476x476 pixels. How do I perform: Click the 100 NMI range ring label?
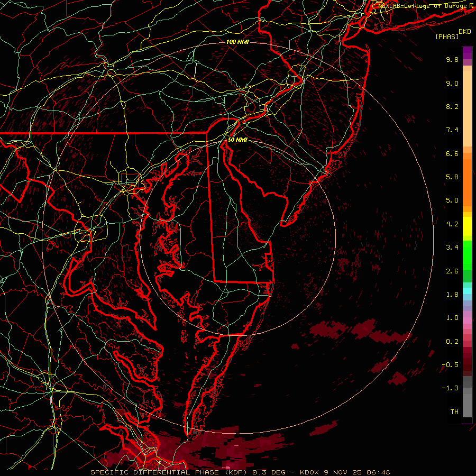237,42
